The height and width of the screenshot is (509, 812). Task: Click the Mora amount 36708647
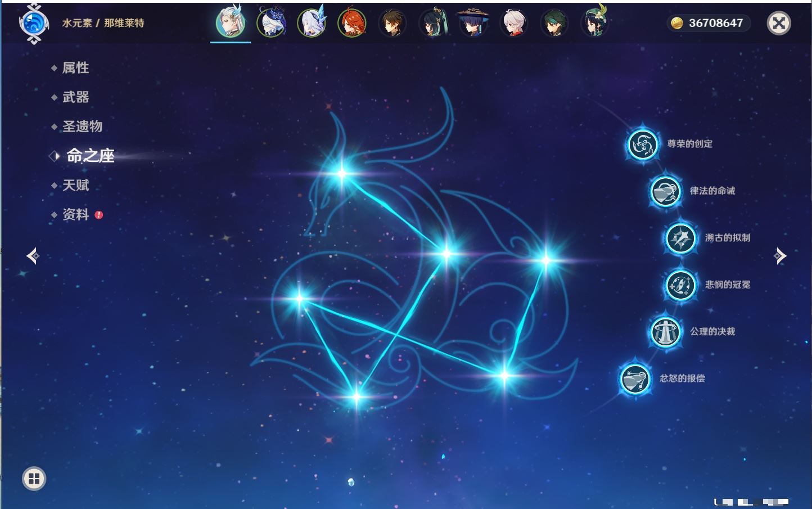(716, 23)
